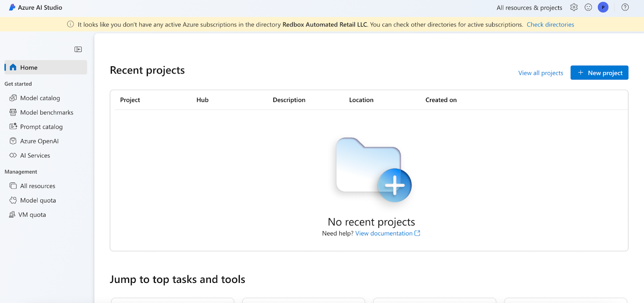The height and width of the screenshot is (303, 644).
Task: Click the Get started section label
Action: click(x=18, y=84)
